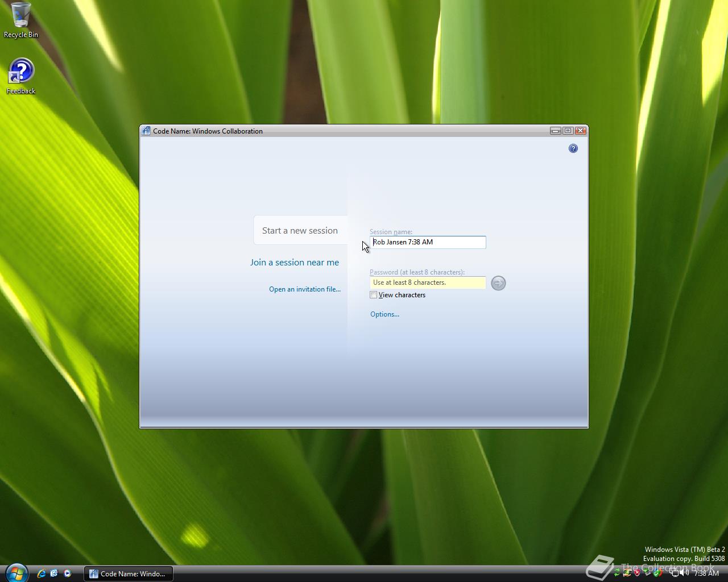Image resolution: width=728 pixels, height=582 pixels.
Task: Select Join a session near me
Action: click(295, 262)
